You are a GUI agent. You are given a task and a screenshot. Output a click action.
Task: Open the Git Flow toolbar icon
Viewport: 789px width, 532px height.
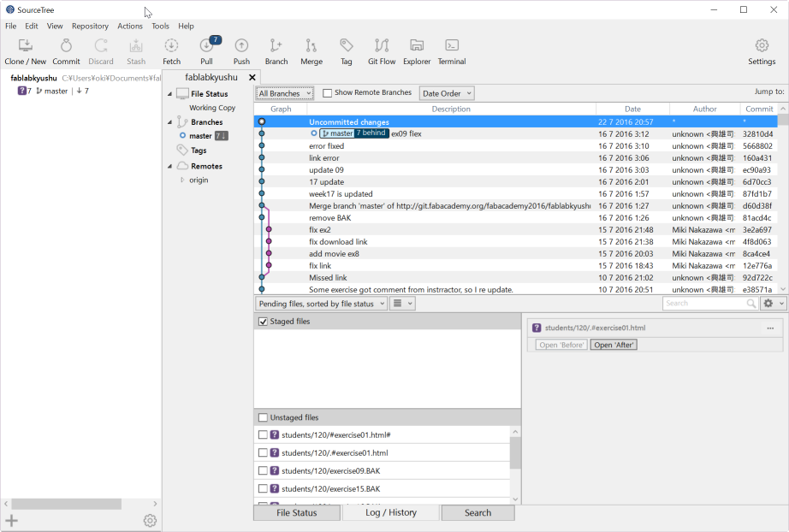pyautogui.click(x=382, y=45)
